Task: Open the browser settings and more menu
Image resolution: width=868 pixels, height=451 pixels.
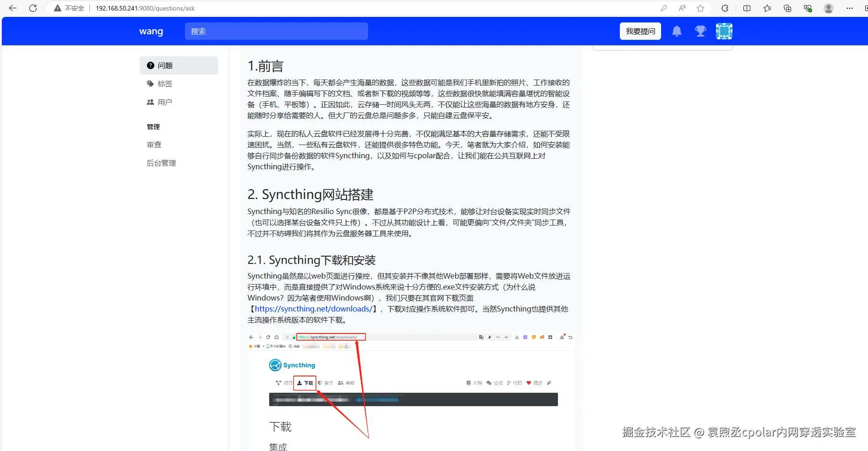Action: (850, 8)
